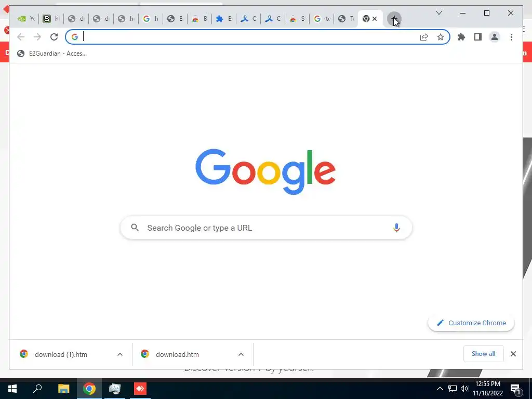Open downloaded file download.htm
Viewport: 532px width, 399px height.
pyautogui.click(x=177, y=354)
